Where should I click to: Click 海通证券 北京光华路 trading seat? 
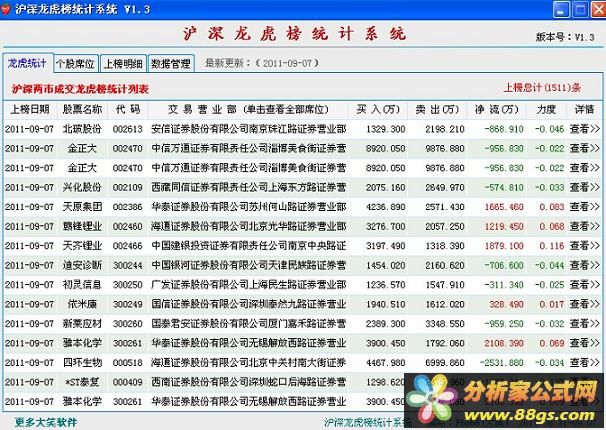click(x=249, y=226)
